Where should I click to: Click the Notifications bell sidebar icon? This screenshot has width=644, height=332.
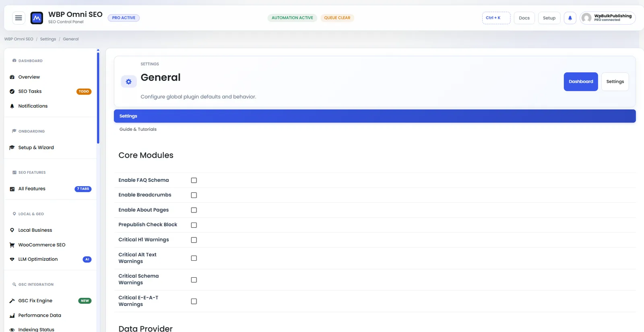point(12,106)
